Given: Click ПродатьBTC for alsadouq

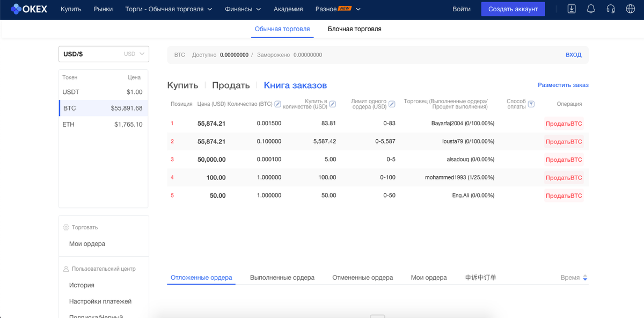Looking at the screenshot, I should click(563, 160).
